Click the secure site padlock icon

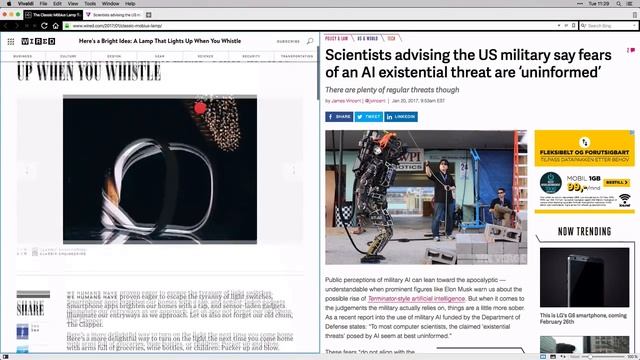[67, 26]
